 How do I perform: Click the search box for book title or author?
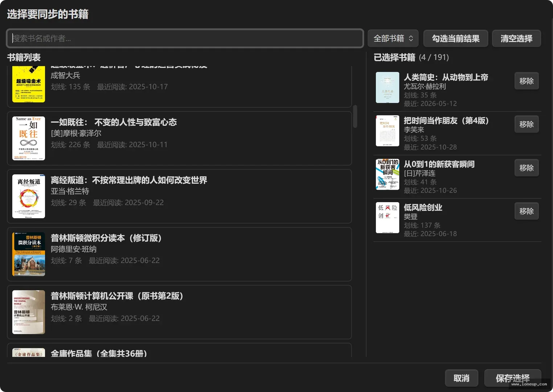click(x=185, y=38)
